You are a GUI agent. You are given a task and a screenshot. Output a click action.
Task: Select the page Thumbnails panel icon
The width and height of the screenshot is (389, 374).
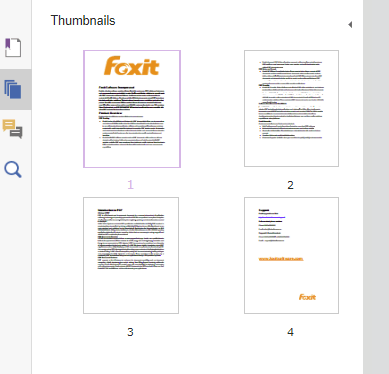pos(13,89)
